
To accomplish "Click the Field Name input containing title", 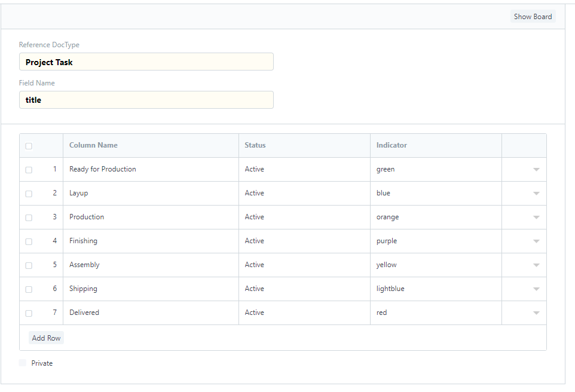I will (146, 100).
